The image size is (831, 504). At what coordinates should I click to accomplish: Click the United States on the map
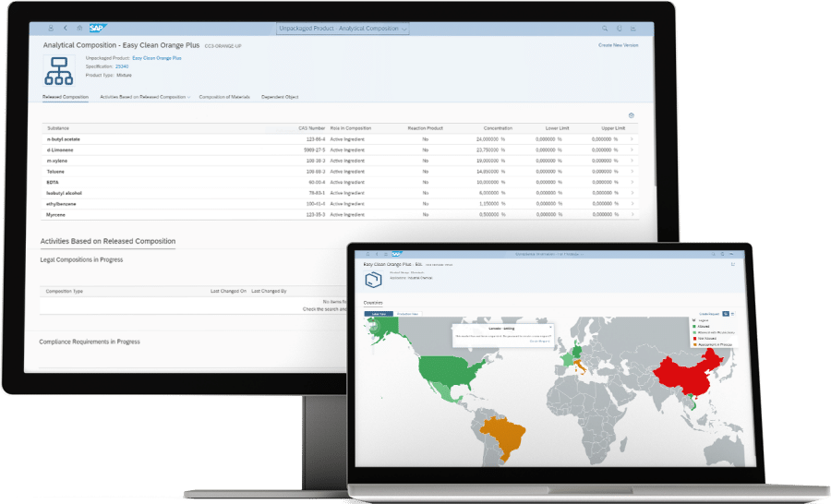451,371
